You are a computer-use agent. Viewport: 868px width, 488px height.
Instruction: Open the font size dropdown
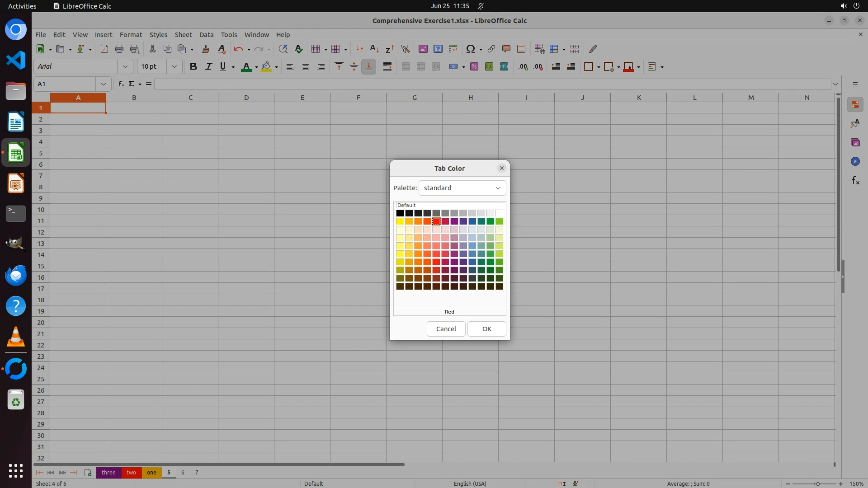(174, 66)
